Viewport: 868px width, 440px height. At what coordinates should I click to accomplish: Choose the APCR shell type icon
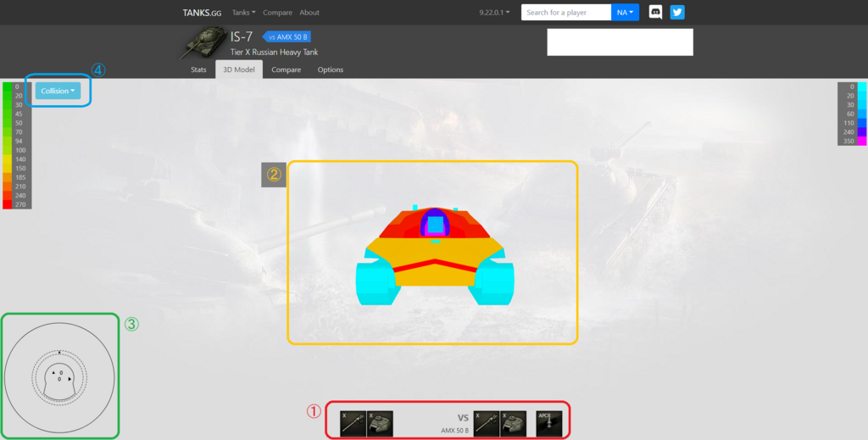549,423
